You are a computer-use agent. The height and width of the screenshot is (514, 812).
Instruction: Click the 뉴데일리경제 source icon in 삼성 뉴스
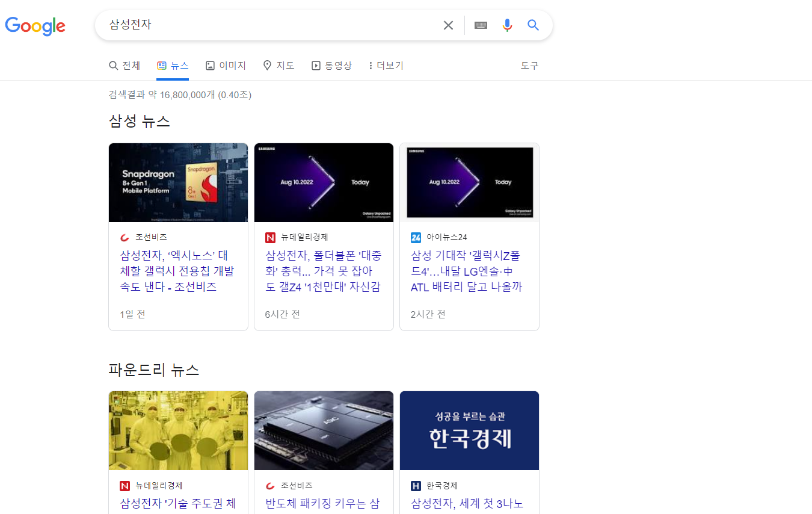pyautogui.click(x=271, y=237)
